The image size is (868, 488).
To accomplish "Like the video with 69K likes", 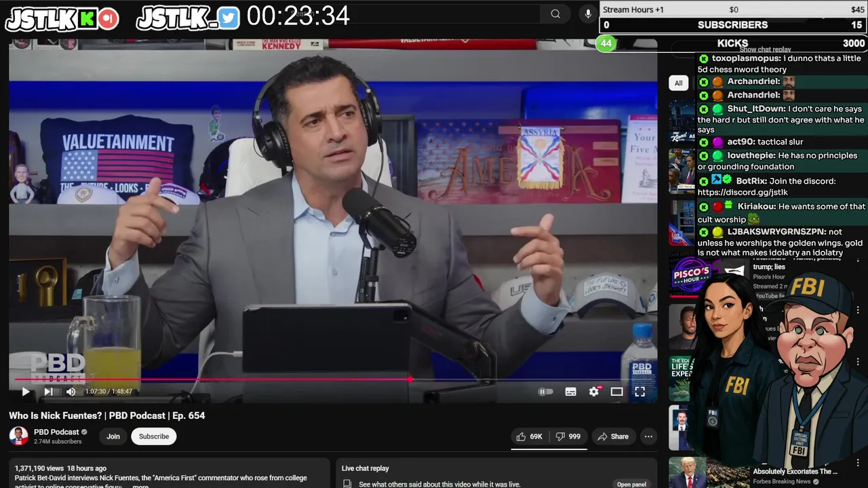I will tap(529, 436).
